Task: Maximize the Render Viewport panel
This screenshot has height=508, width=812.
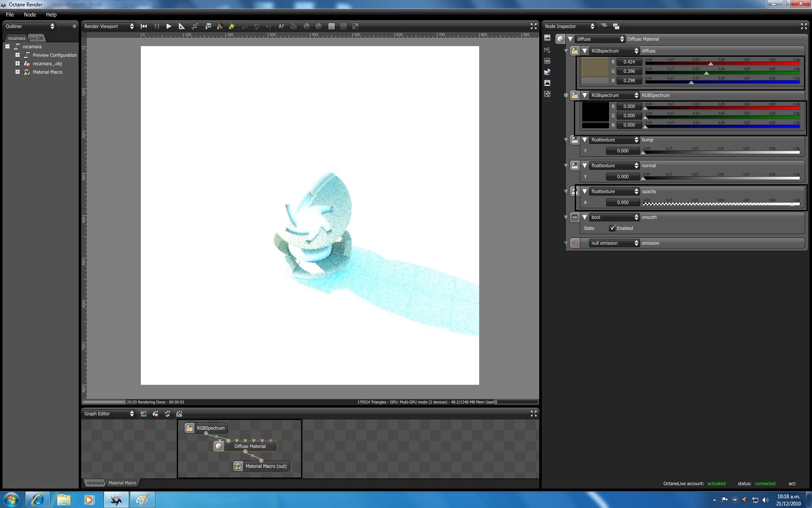Action: [x=533, y=26]
